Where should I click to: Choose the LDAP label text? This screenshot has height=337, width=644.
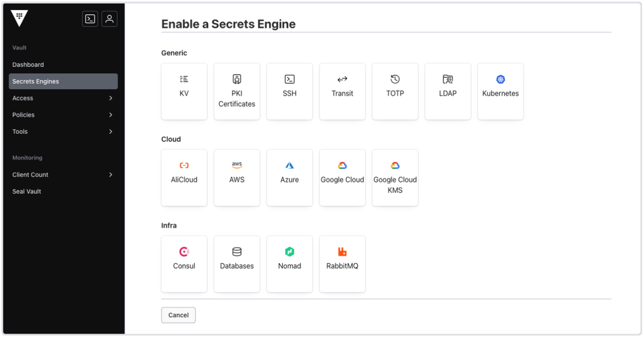[x=448, y=93]
